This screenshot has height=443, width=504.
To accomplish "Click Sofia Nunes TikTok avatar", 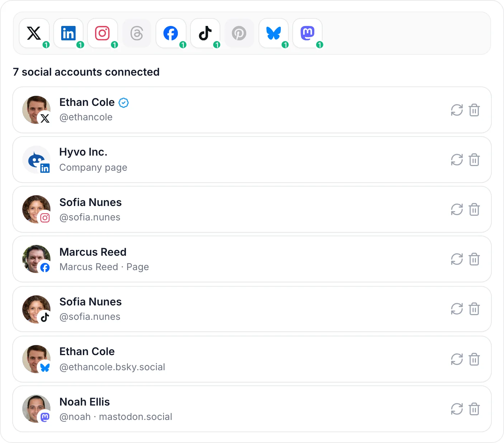I will tap(36, 309).
